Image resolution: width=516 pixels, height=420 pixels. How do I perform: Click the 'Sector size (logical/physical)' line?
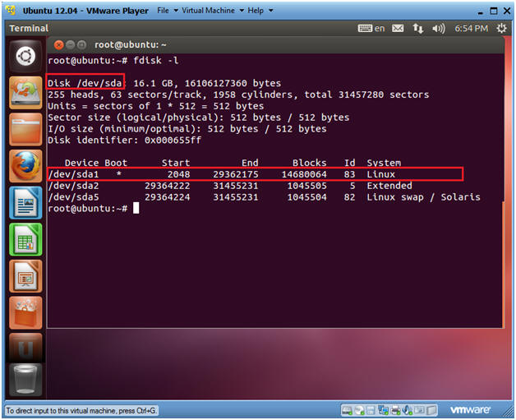[199, 118]
